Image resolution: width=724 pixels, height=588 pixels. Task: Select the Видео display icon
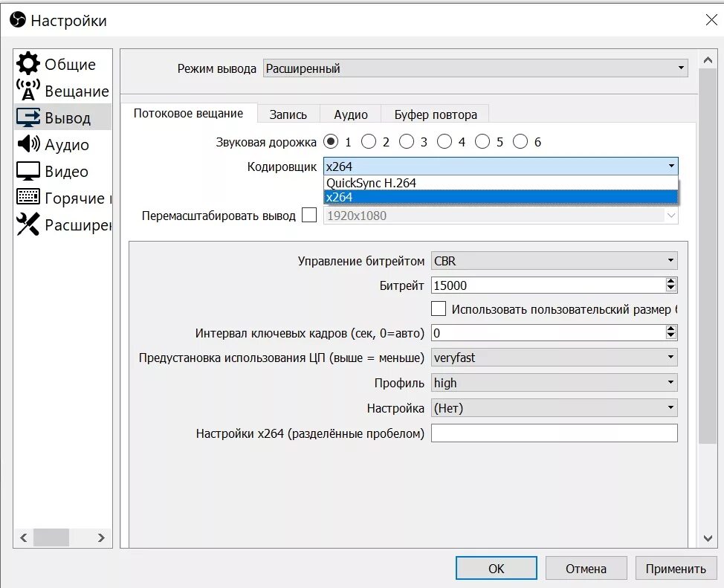coord(28,171)
